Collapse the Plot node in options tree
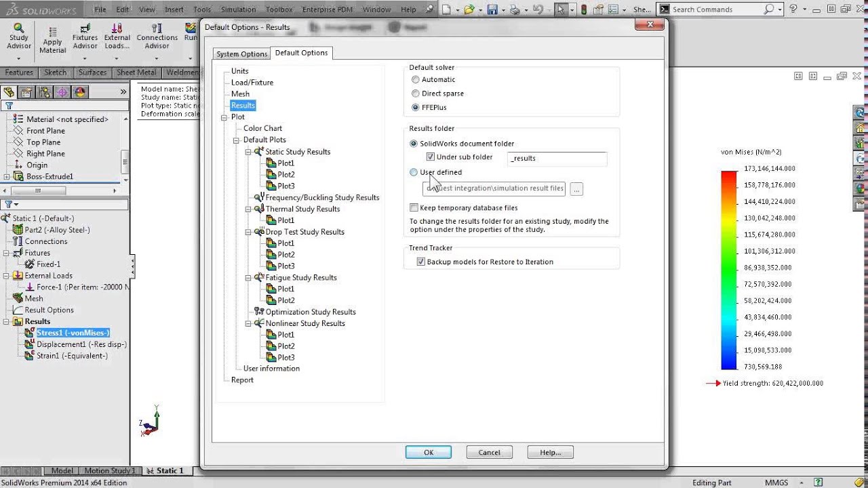This screenshot has width=868, height=488. [224, 117]
